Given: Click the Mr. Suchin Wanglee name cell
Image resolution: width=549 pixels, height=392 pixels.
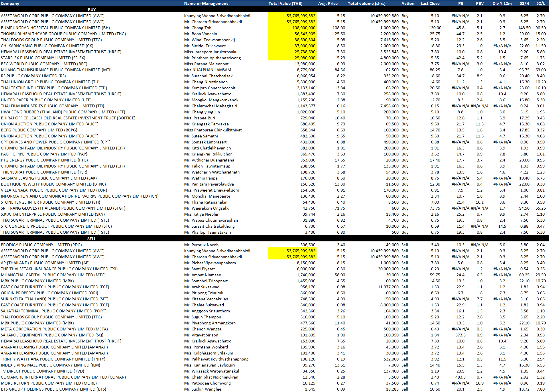Looking at the screenshot, I should (202, 389).
